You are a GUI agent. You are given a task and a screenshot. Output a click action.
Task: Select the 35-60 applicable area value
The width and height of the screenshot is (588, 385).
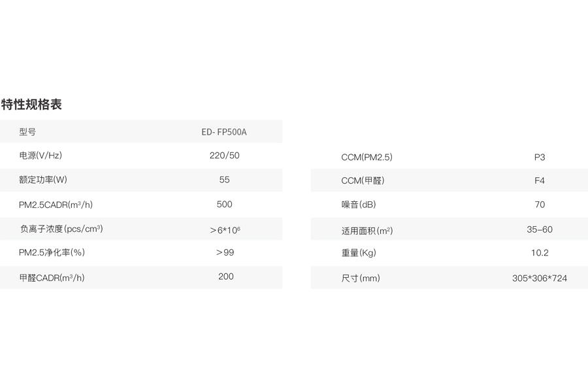[x=539, y=229]
